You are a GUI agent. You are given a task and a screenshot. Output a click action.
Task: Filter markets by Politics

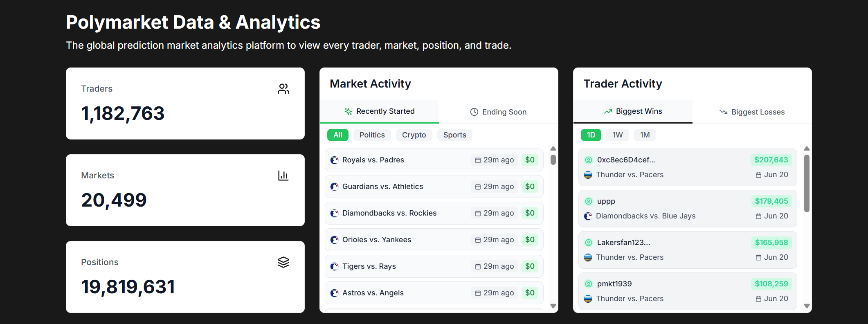coord(372,135)
